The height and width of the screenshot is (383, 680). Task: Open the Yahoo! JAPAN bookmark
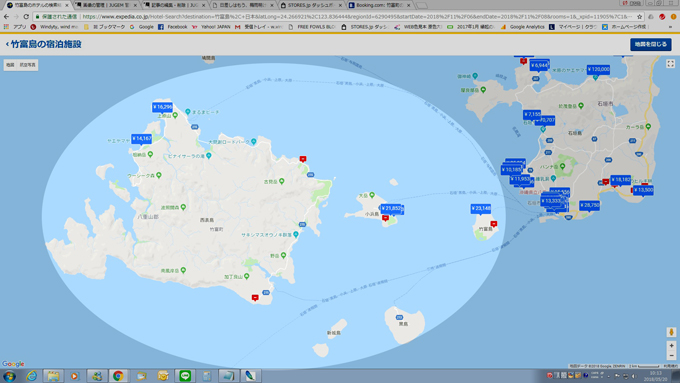(x=211, y=27)
